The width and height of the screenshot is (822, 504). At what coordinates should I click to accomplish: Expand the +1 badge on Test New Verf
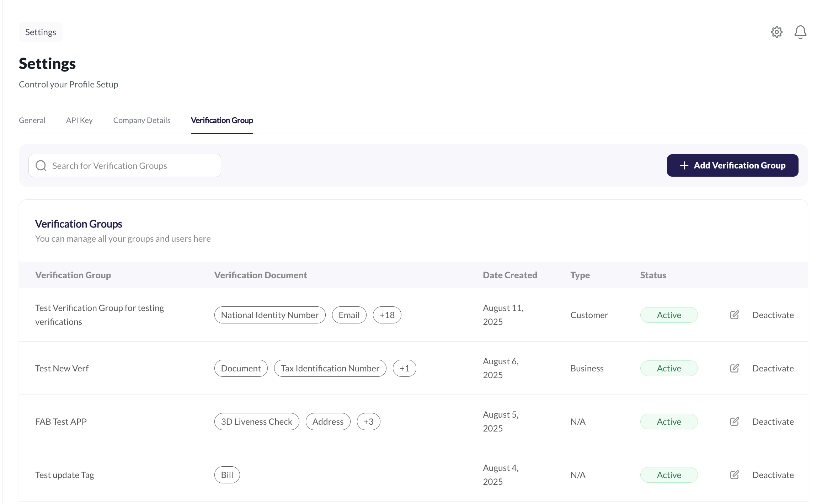click(404, 368)
